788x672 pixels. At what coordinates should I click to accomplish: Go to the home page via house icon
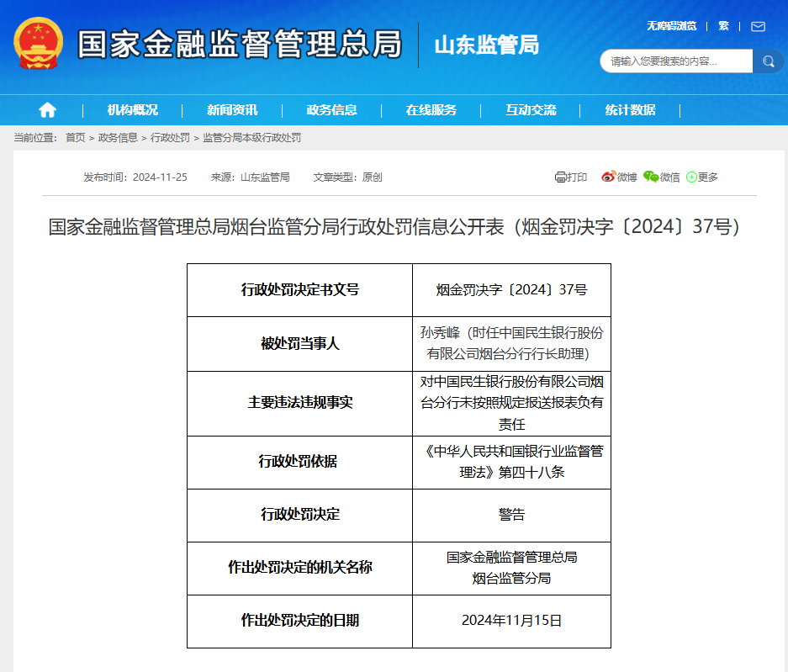(47, 109)
